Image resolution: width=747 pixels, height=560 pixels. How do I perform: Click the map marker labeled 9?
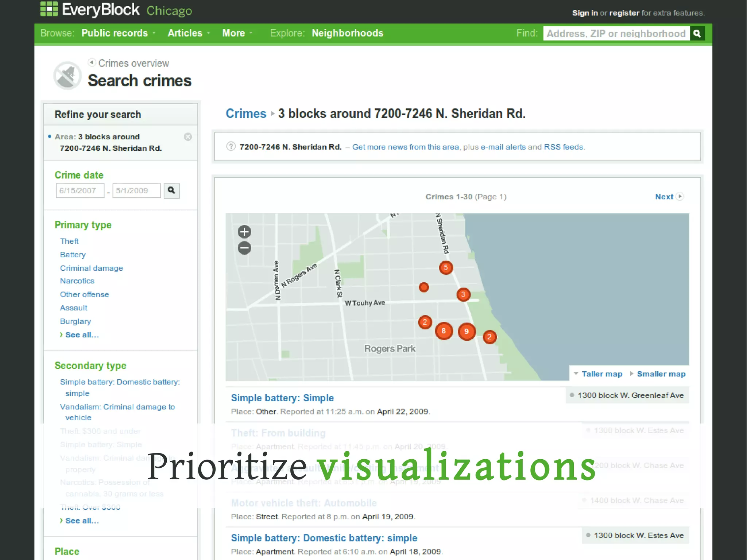point(467,332)
